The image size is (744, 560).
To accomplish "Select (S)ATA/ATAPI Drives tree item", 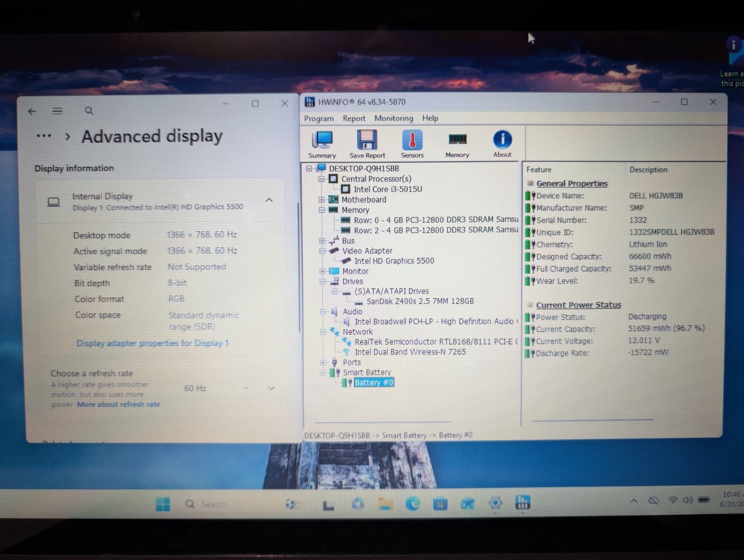I will pos(392,291).
